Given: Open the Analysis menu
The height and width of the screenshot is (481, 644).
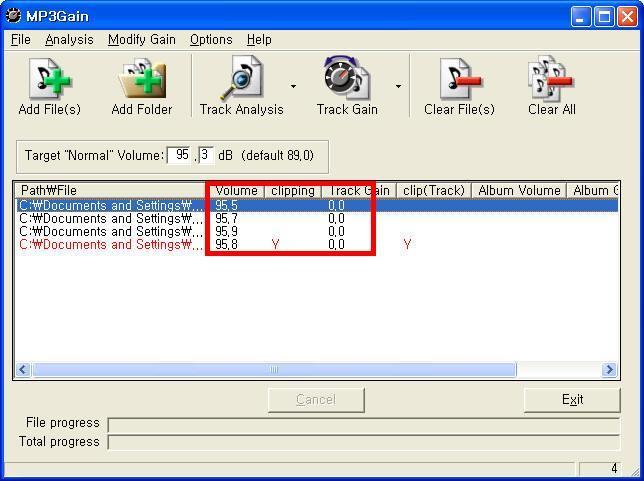Looking at the screenshot, I should click(x=69, y=40).
